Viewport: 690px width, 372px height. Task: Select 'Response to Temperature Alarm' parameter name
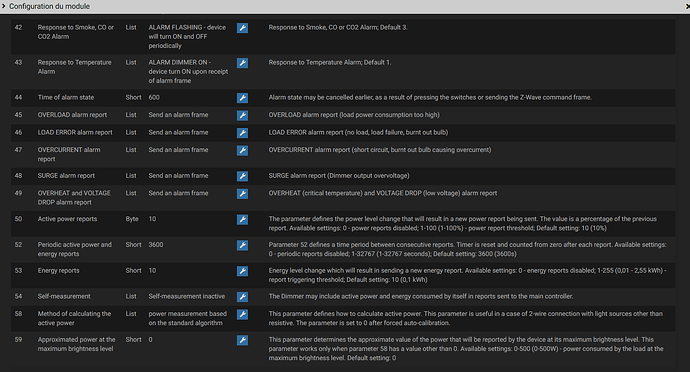[x=74, y=67]
